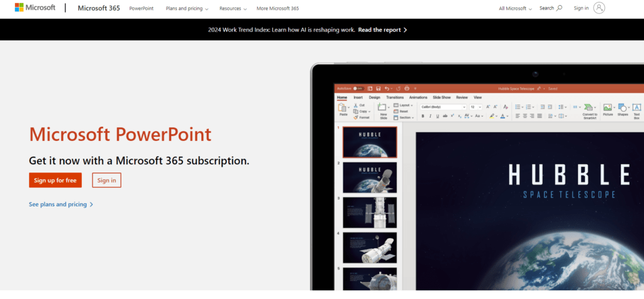Open the Transitions ribbon tab
The height and width of the screenshot is (299, 644).
pos(395,98)
